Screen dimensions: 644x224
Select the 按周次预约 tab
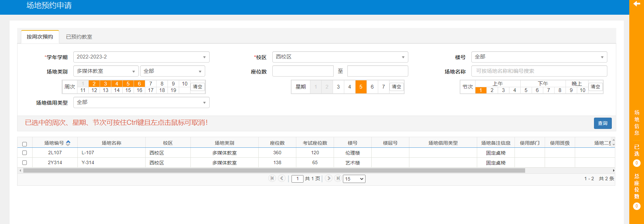(x=40, y=37)
